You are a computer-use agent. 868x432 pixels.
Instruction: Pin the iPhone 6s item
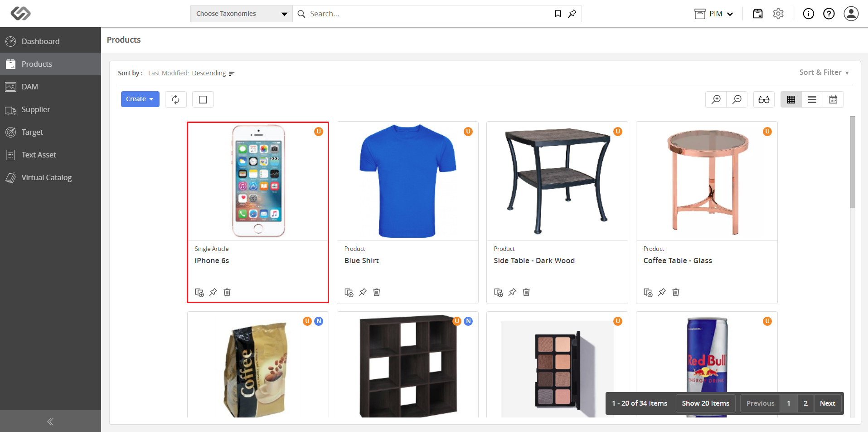[x=213, y=292]
